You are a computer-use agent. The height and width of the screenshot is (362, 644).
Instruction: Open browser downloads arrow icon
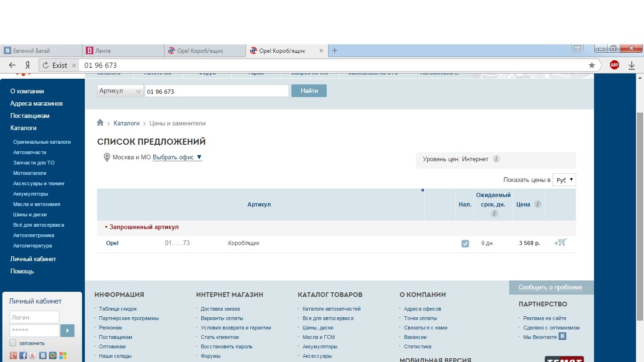click(632, 65)
